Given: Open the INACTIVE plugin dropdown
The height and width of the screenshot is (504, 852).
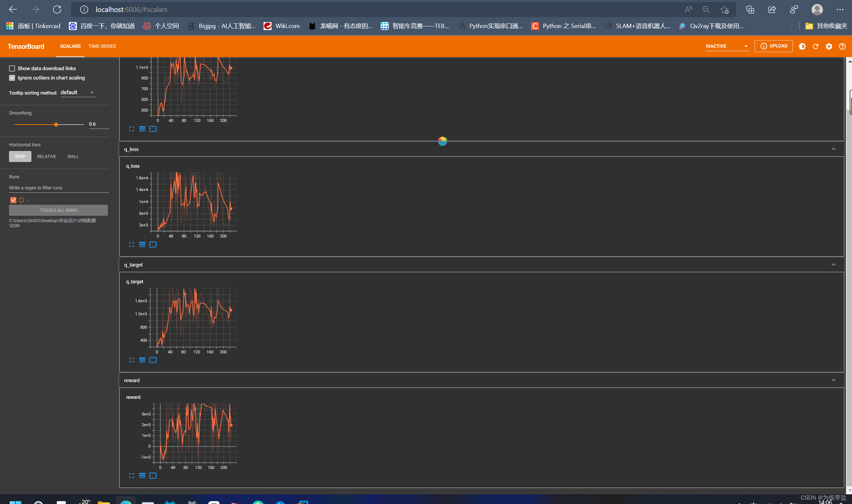Looking at the screenshot, I should click(x=726, y=46).
